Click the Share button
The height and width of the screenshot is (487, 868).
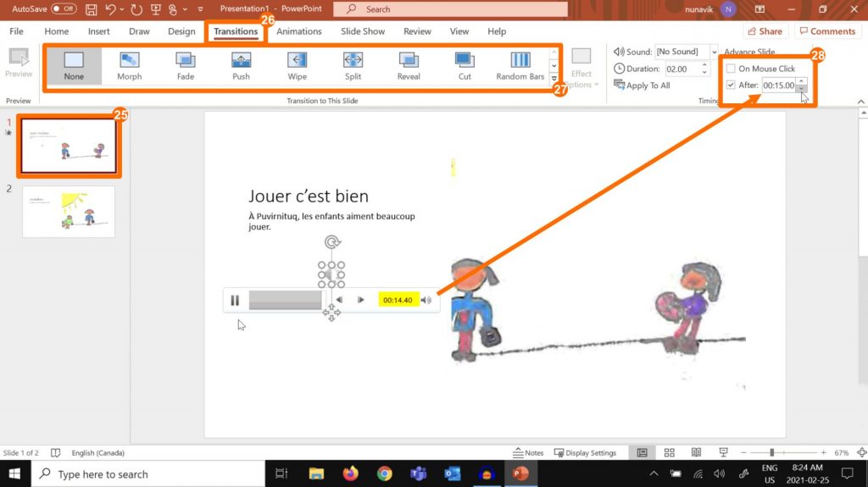(x=764, y=31)
